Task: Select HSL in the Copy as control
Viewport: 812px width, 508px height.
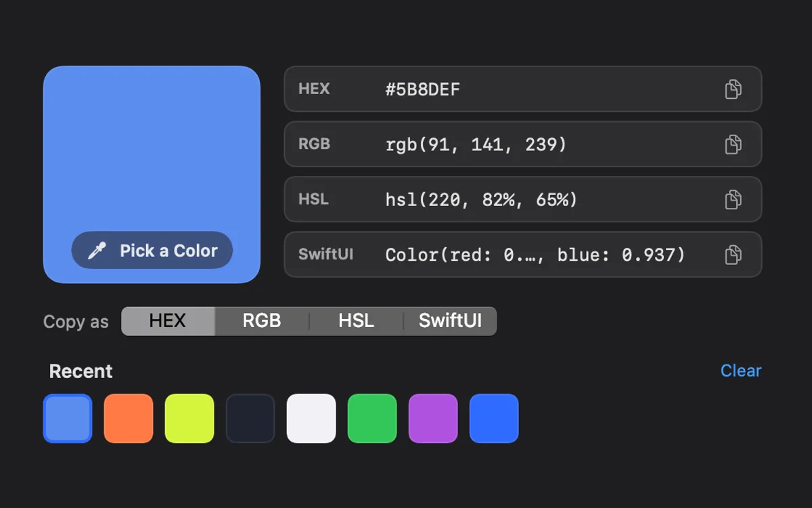Action: [357, 321]
